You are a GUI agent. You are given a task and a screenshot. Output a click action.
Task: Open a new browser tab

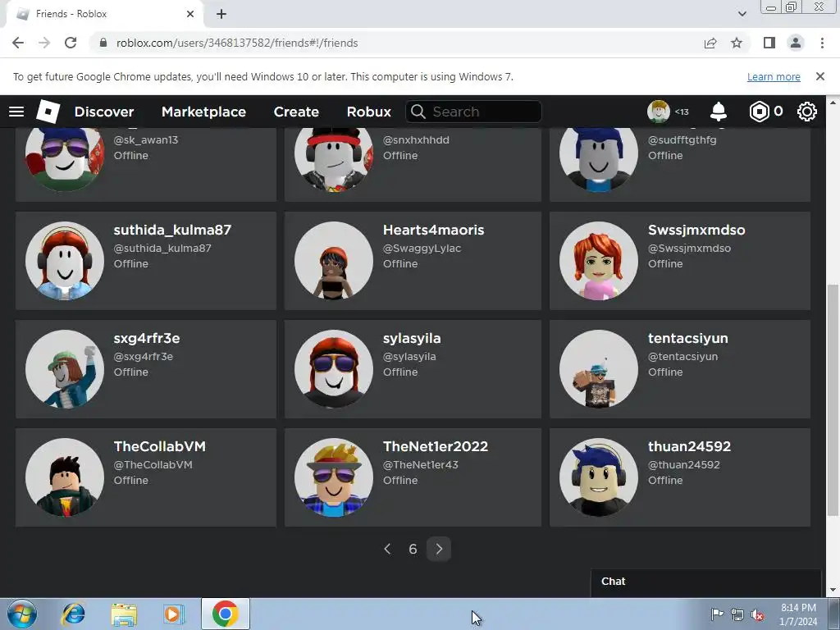(221, 14)
